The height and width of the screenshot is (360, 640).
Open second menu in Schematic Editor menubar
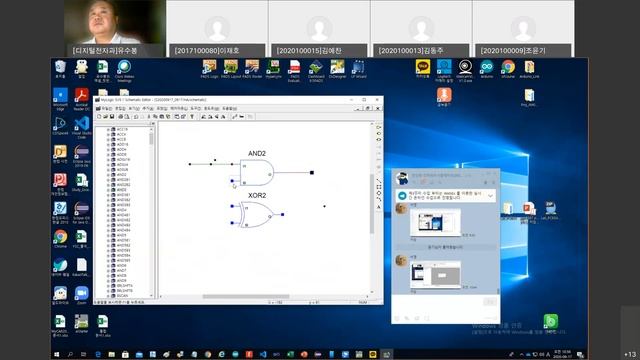coord(120,109)
